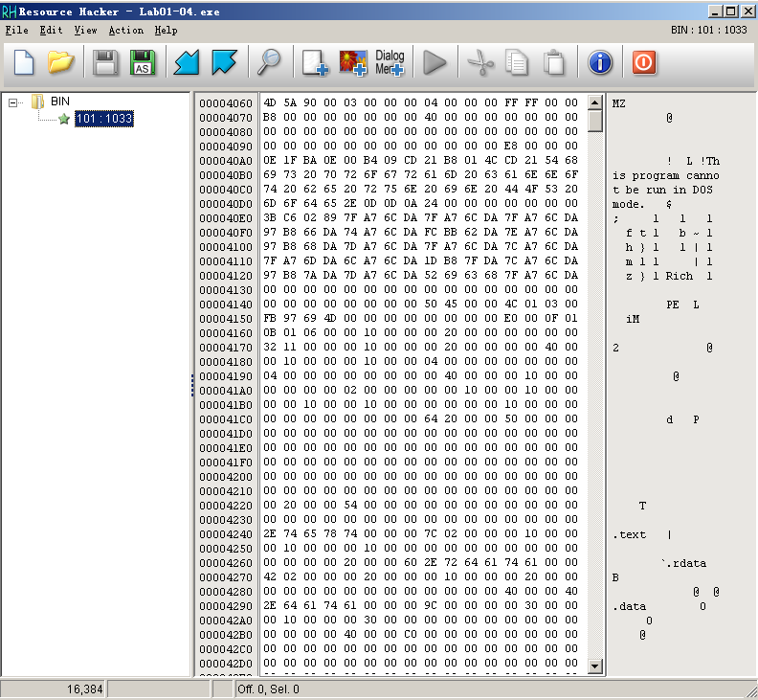This screenshot has height=700, width=758.
Task: Click the Cut scissors icon
Action: pyautogui.click(x=480, y=63)
